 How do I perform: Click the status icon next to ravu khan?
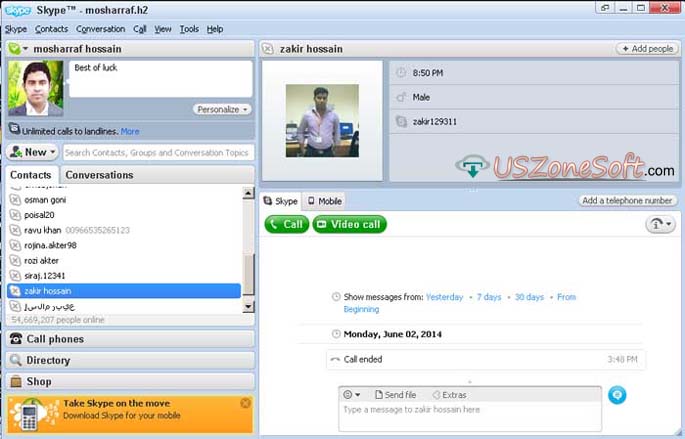pos(15,230)
